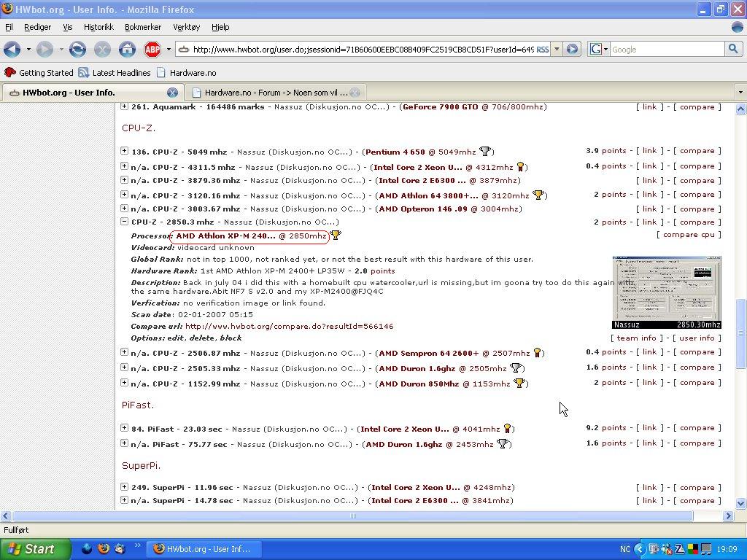Reload the page with the Refresh icon

(x=77, y=49)
